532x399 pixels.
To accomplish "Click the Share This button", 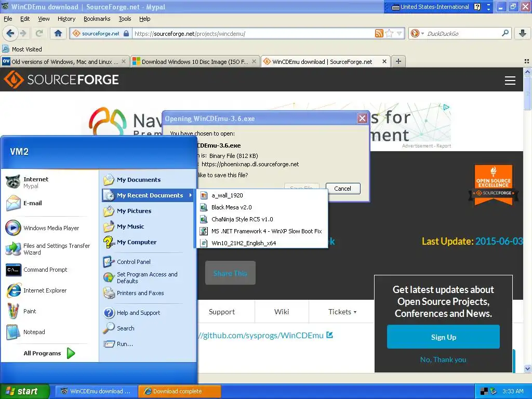I will tap(230, 273).
